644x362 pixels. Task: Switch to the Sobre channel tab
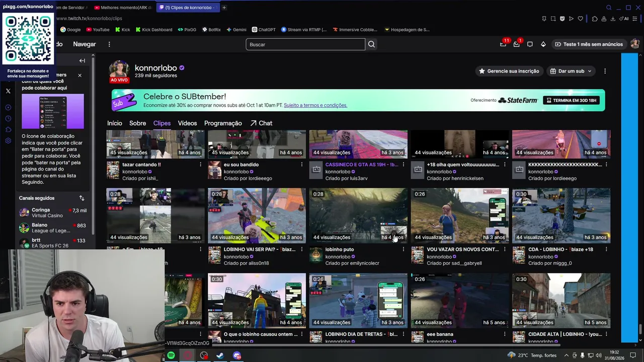tap(137, 123)
